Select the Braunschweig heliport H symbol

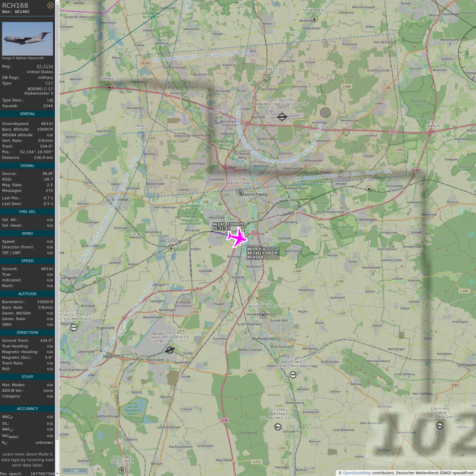pos(240,192)
